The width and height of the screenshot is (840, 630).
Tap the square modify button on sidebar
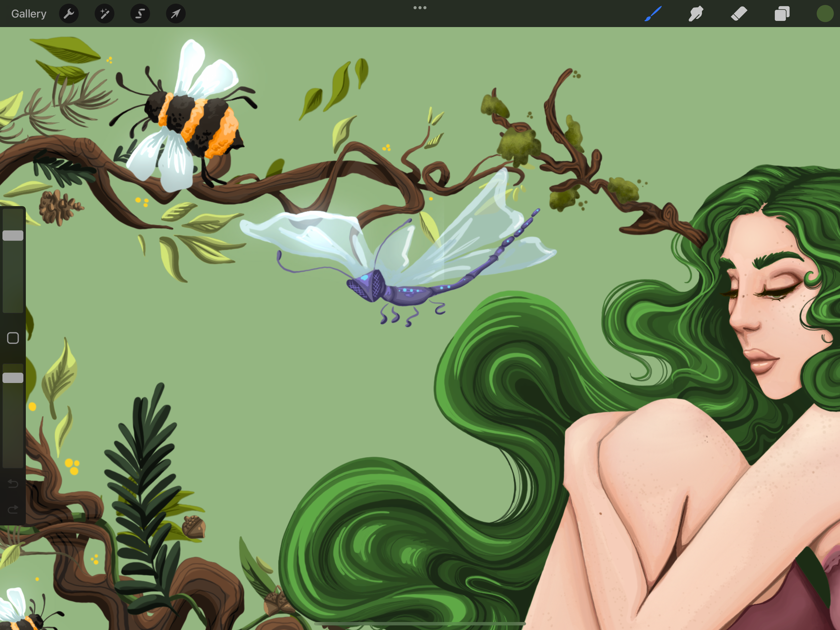click(x=13, y=338)
